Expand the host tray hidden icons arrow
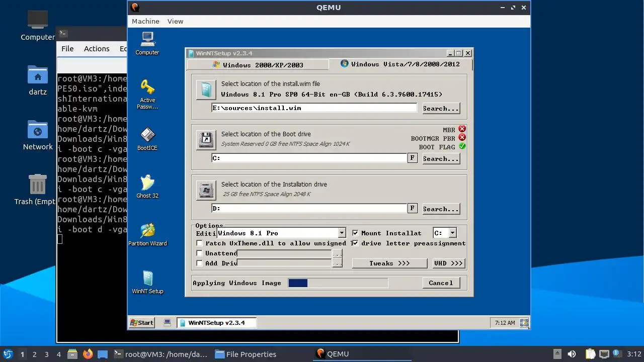The image size is (644, 362). 557,354
